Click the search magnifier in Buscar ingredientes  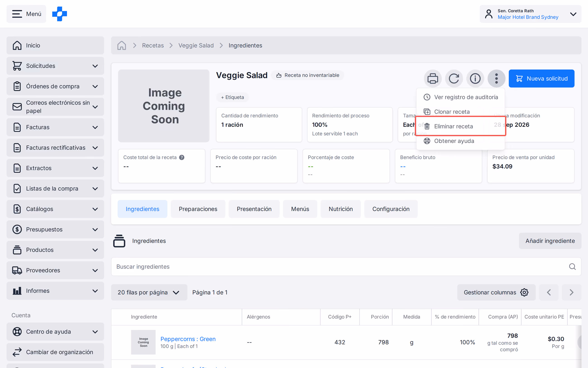point(572,267)
